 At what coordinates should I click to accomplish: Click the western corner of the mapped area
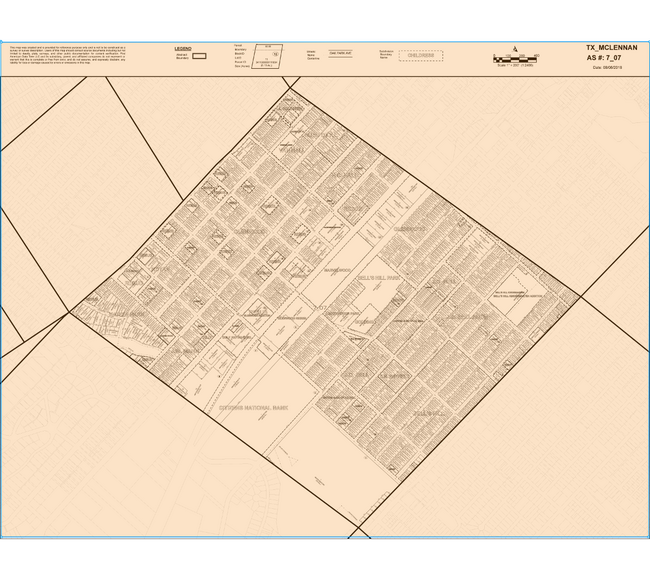pyautogui.click(x=68, y=313)
